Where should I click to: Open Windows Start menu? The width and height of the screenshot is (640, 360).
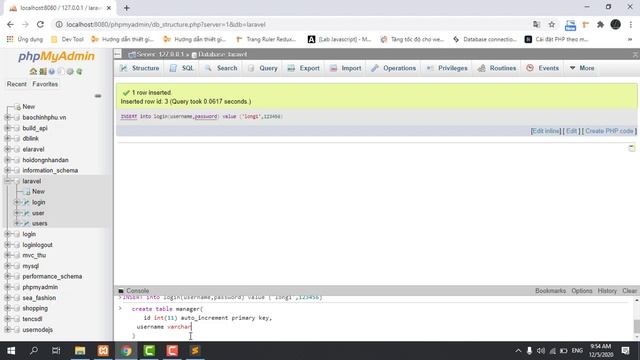point(11,351)
